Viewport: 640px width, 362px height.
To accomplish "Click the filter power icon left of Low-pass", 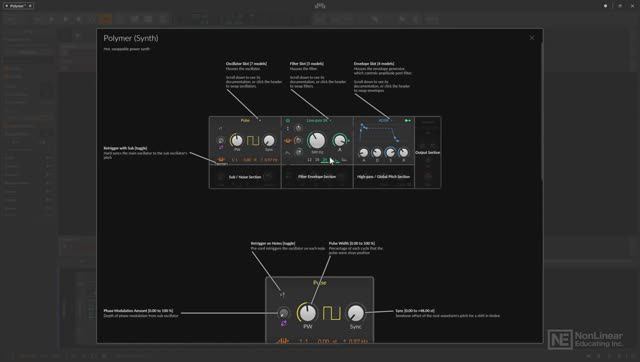I will [288, 120].
